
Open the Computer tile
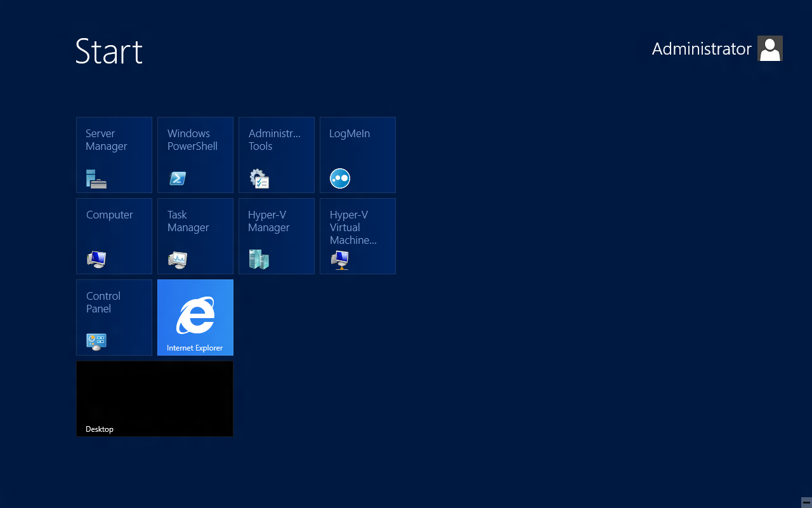pyautogui.click(x=114, y=236)
